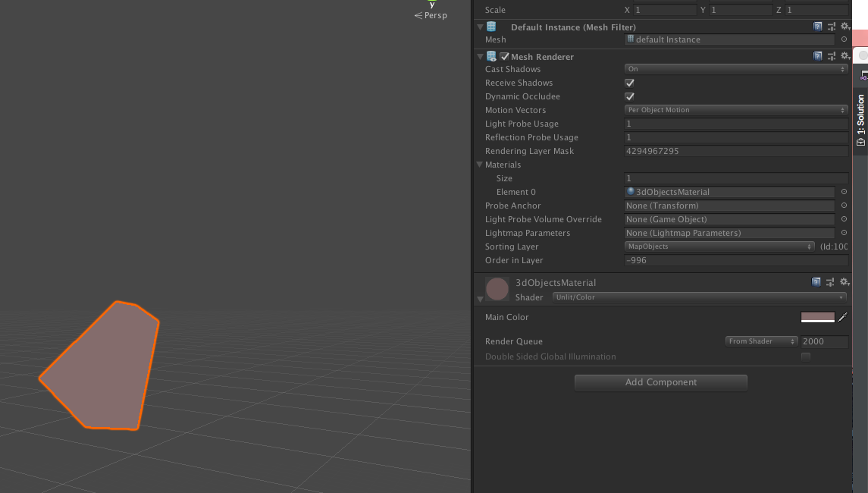Click the Render Queue value field

(823, 341)
